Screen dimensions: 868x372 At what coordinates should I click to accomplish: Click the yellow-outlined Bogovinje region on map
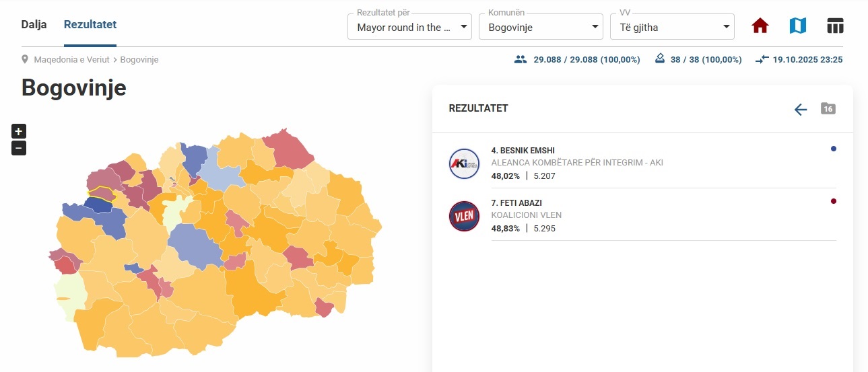(x=102, y=194)
